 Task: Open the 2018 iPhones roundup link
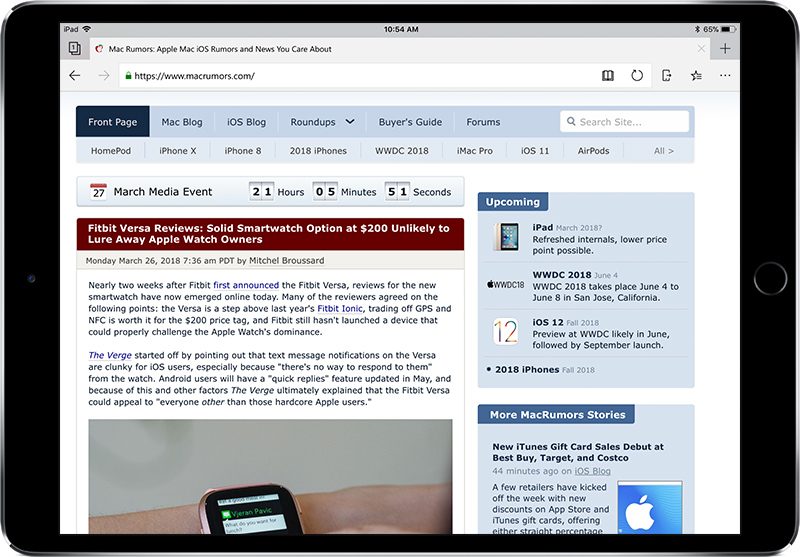coord(318,151)
